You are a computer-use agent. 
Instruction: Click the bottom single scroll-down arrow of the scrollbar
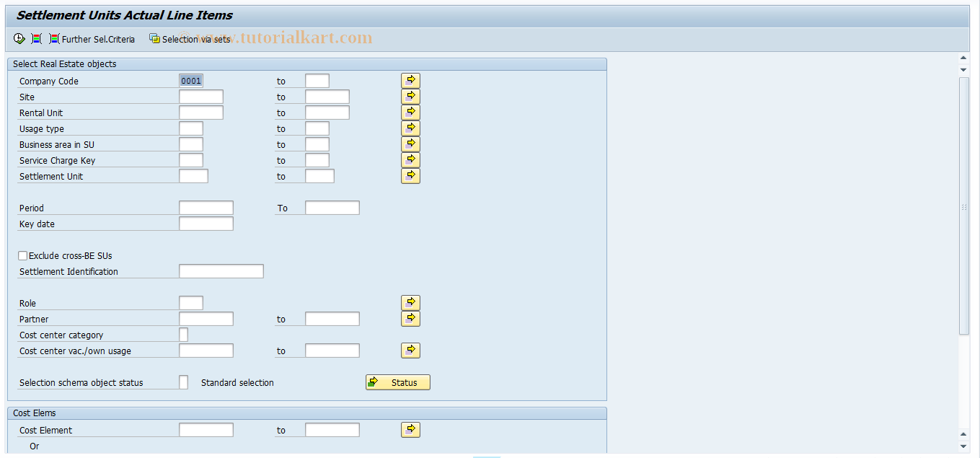pyautogui.click(x=964, y=446)
